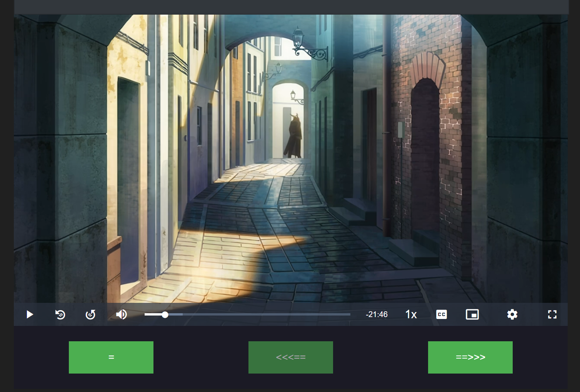Click the green "=" button
The image size is (580, 392).
(x=111, y=357)
